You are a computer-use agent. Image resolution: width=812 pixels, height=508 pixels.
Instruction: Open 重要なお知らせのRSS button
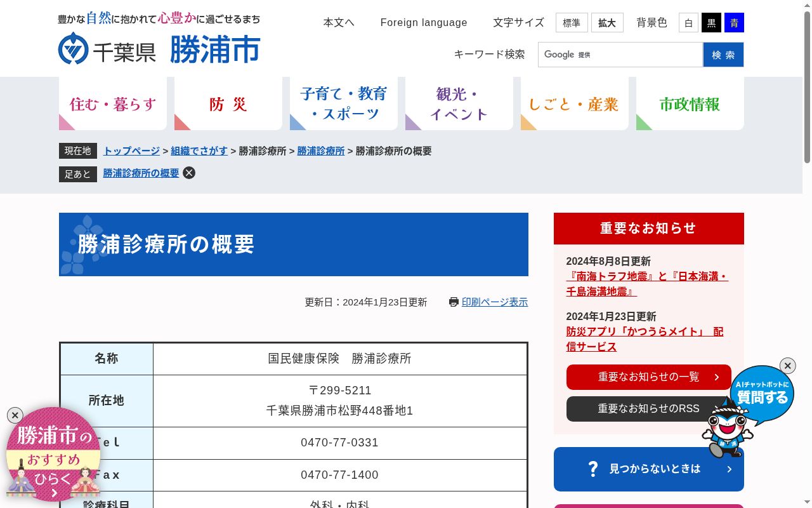tap(649, 409)
